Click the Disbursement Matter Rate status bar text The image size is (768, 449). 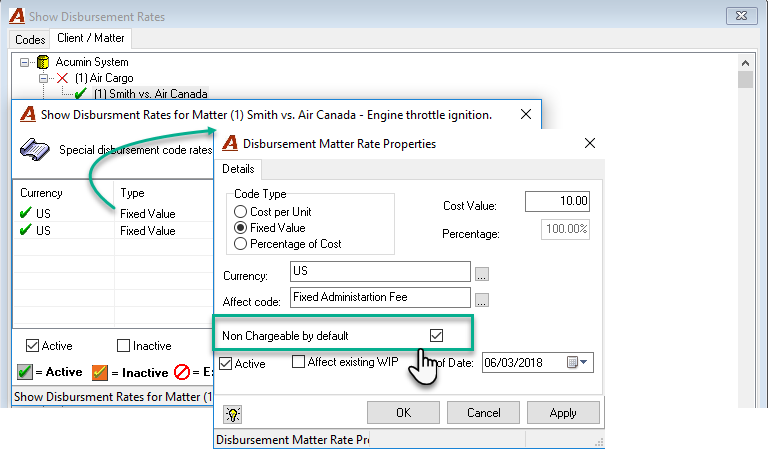click(292, 440)
